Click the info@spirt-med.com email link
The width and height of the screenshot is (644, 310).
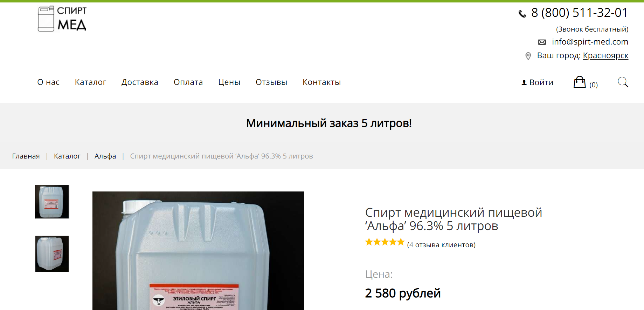pyautogui.click(x=590, y=42)
